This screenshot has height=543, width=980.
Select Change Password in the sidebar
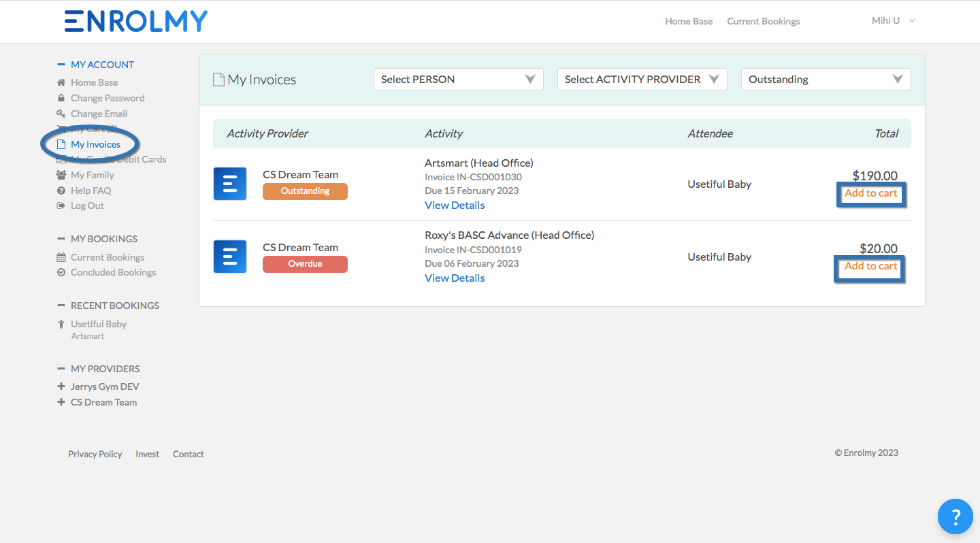[108, 98]
